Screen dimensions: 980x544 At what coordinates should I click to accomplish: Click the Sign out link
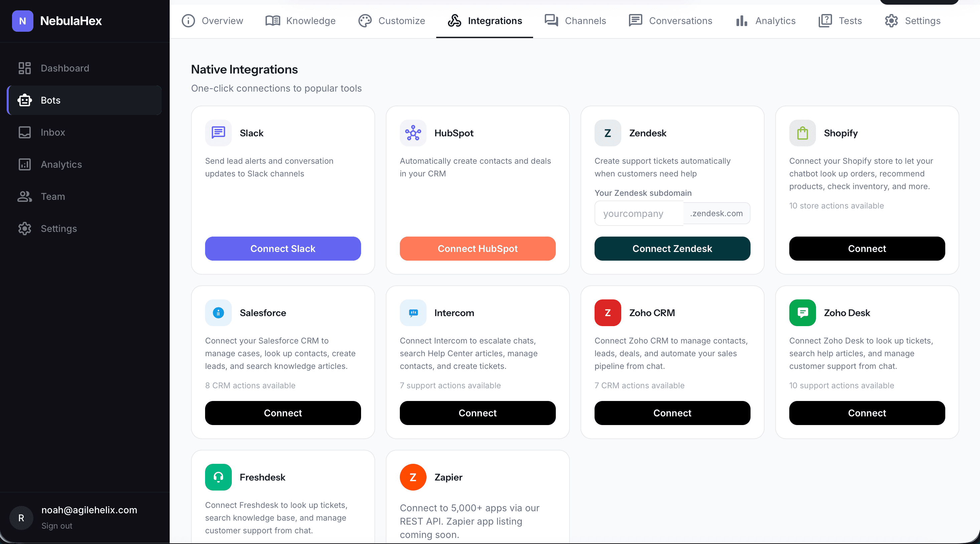click(x=57, y=526)
